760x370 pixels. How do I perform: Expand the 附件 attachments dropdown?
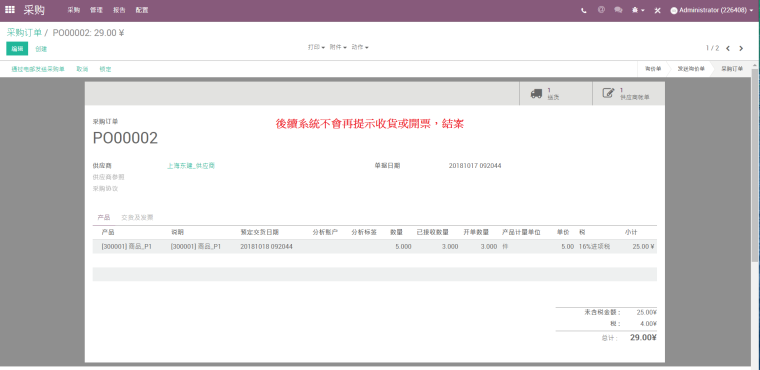tap(338, 48)
